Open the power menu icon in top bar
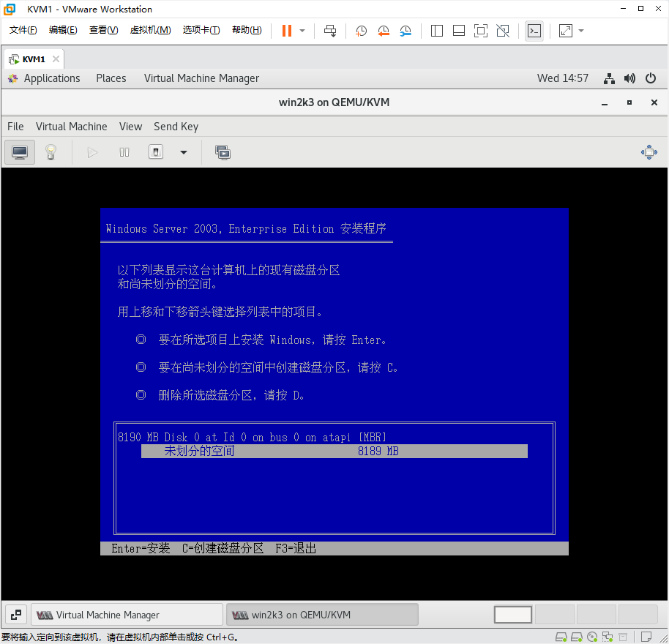Image resolution: width=669 pixels, height=644 pixels. tap(651, 78)
